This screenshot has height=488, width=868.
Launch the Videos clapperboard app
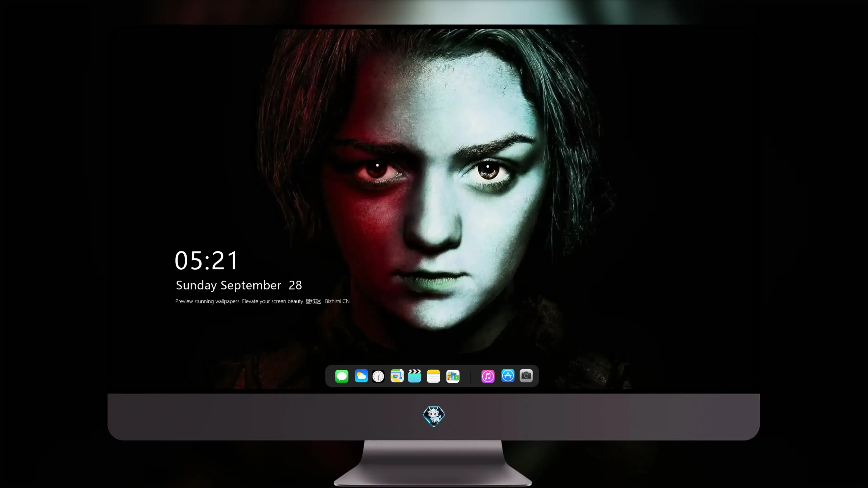415,376
